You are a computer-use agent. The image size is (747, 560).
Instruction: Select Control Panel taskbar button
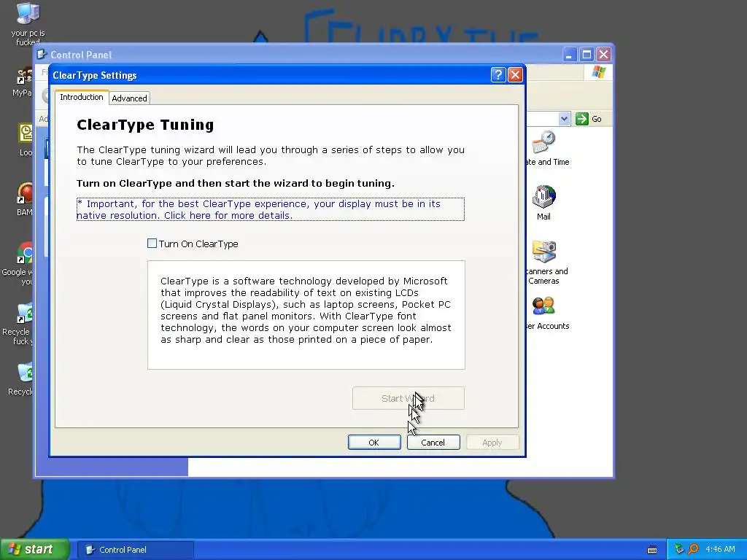click(135, 550)
